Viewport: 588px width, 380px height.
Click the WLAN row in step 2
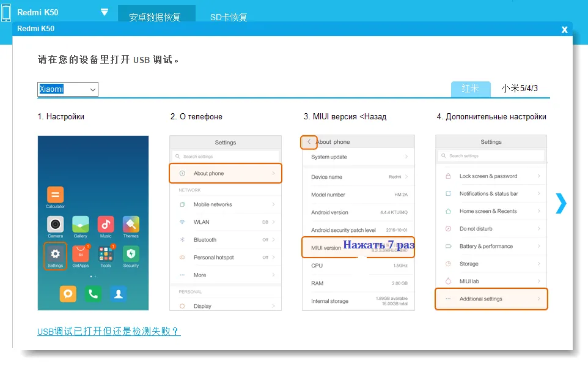(x=226, y=222)
